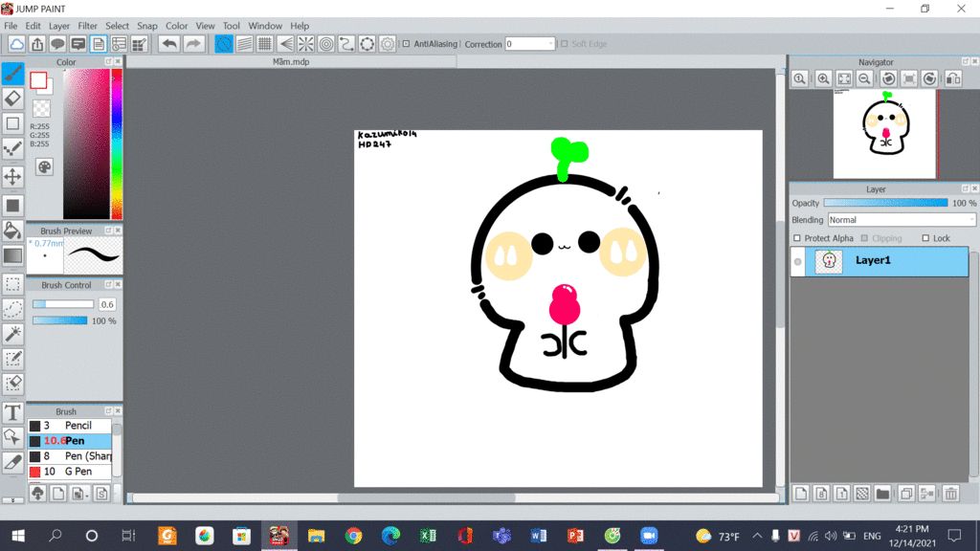Screen dimensions: 980x551
Task: Enable Protect Alpha checkbox
Action: tap(797, 238)
